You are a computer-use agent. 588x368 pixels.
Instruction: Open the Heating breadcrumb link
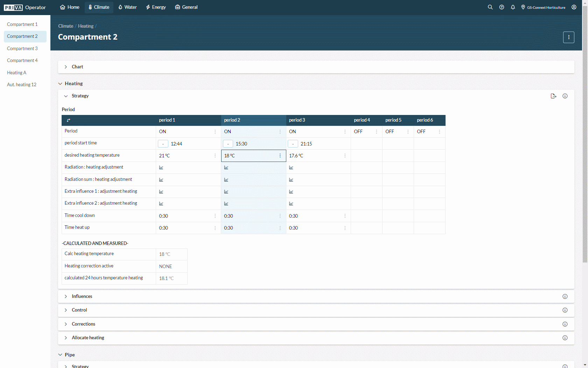(x=85, y=26)
